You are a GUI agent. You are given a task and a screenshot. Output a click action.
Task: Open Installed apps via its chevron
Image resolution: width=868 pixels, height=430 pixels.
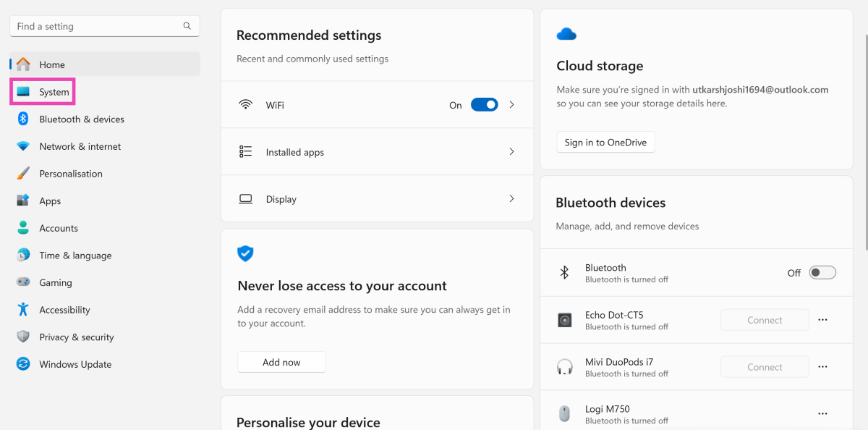511,152
